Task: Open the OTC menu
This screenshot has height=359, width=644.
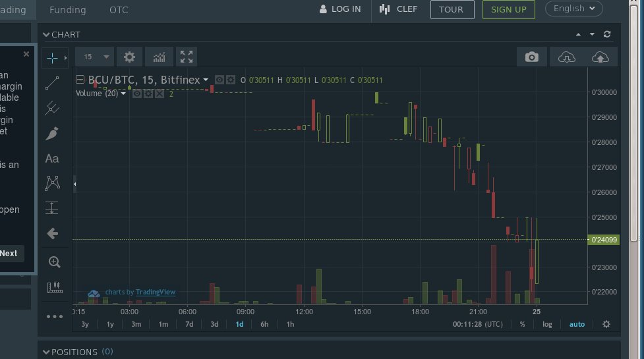Action: point(119,10)
